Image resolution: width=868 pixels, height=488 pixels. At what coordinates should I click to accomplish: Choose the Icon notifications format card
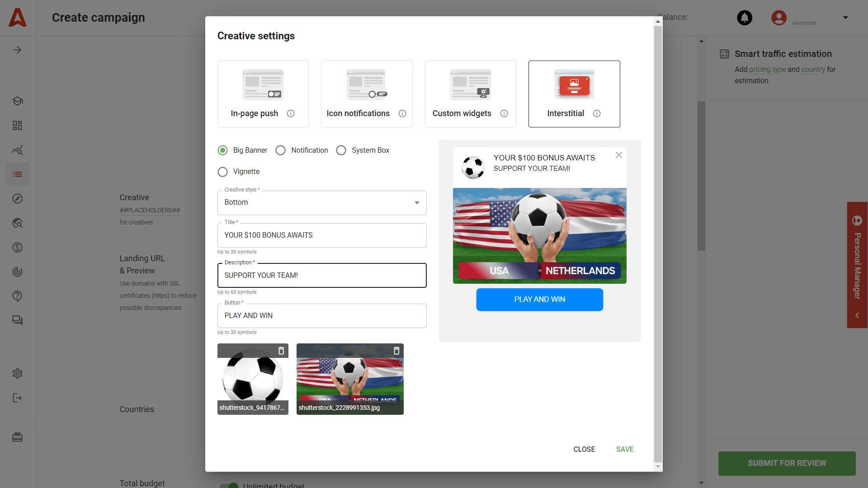coord(366,94)
